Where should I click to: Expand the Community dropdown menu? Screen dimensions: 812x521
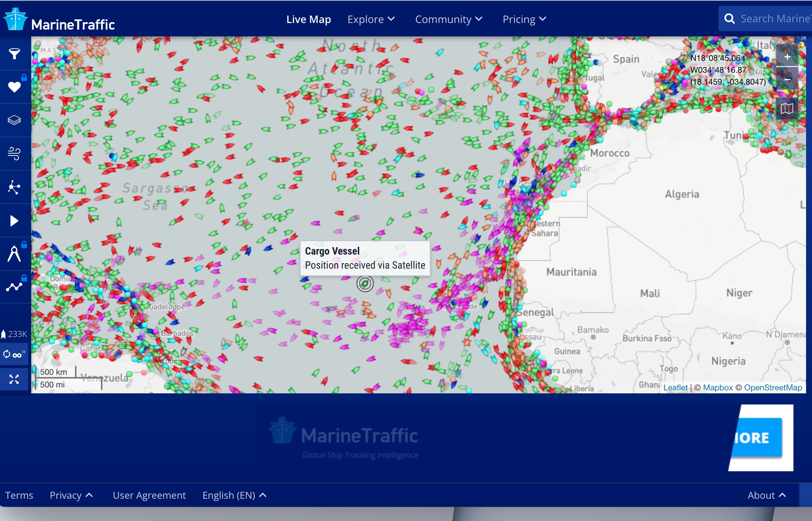[448, 19]
